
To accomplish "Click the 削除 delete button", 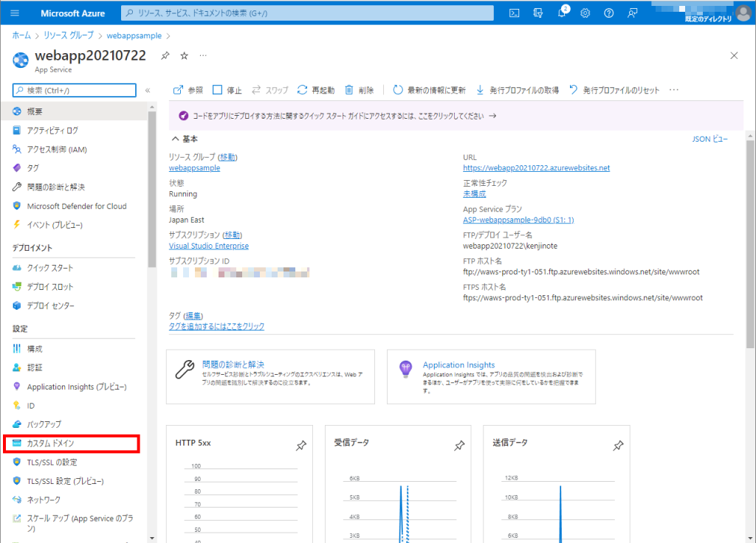I will [360, 90].
